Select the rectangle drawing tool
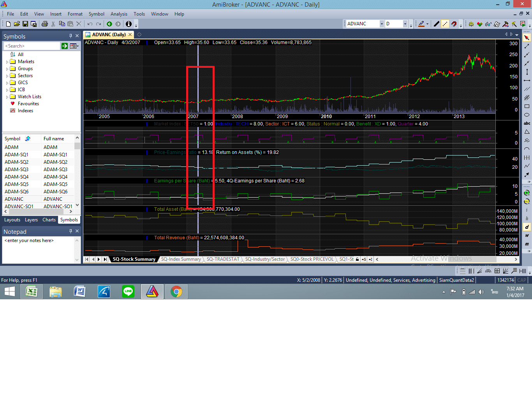Screen dimensions: 532x417 pyautogui.click(x=527, y=106)
